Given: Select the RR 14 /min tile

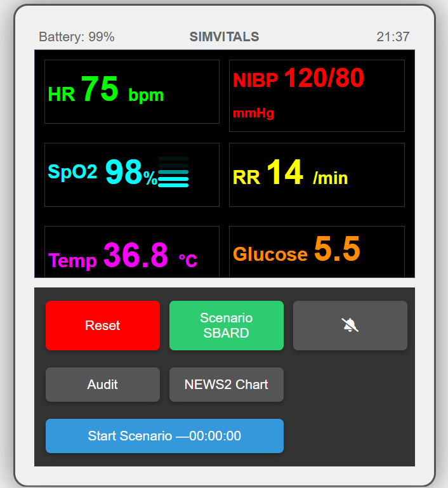Looking at the screenshot, I should 317,175.
